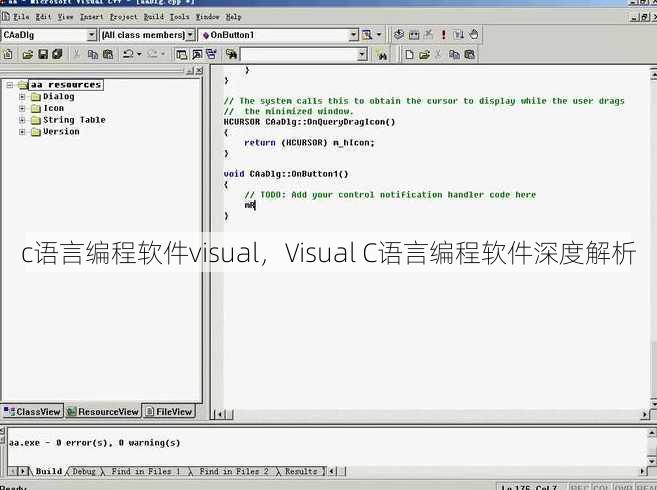Click Cut scissors icon beside Save All
Screen dimensions: 657x490
(x=77, y=54)
